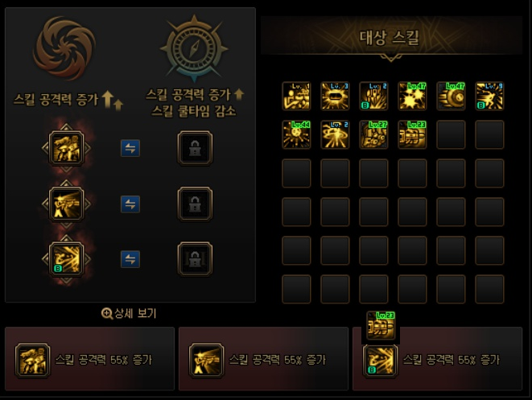The width and height of the screenshot is (532, 400).
Task: Click the 대상 스킬 header banner
Action: click(391, 37)
